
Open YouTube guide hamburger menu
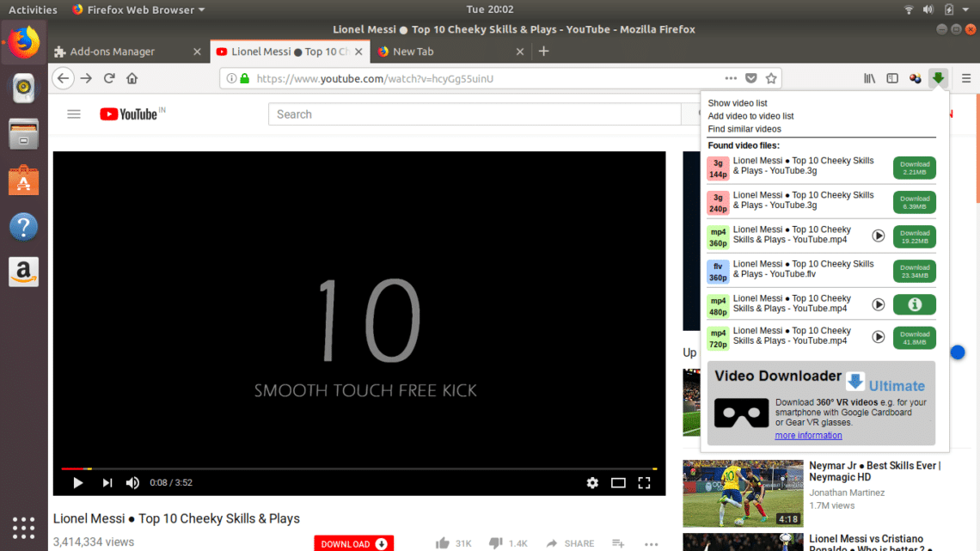pyautogui.click(x=74, y=113)
